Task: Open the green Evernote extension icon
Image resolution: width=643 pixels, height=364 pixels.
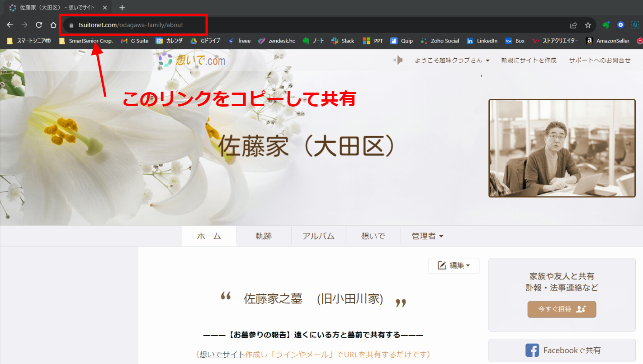Action: [606, 25]
